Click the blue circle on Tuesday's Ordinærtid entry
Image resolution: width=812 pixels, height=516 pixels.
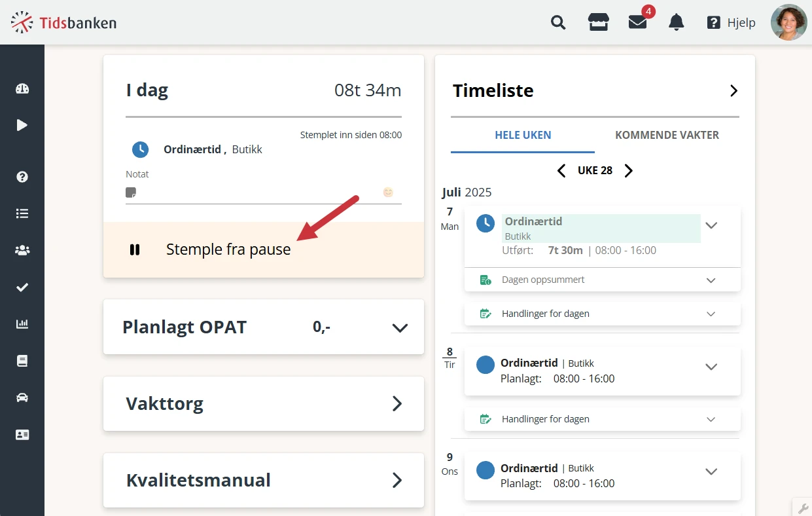coord(485,365)
